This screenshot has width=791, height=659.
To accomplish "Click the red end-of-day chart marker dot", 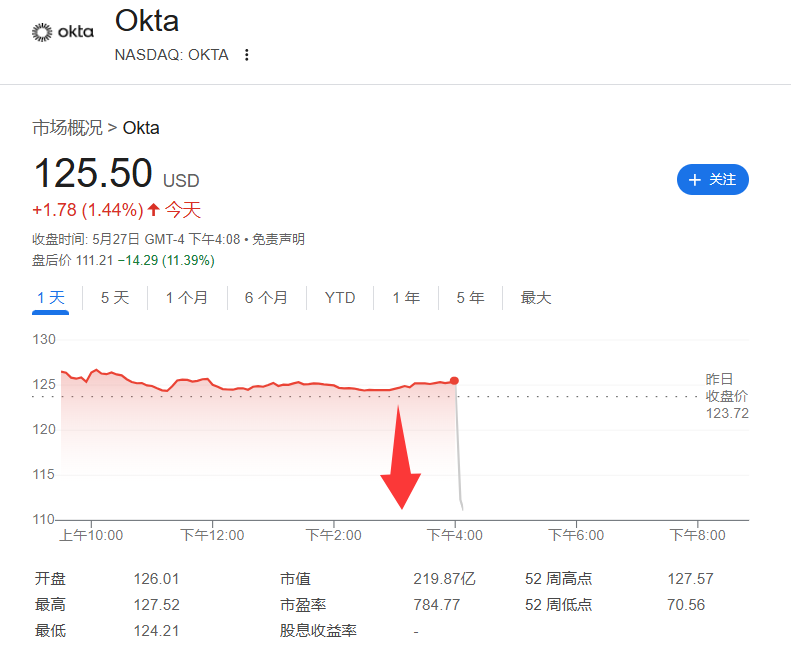I will click(x=455, y=380).
